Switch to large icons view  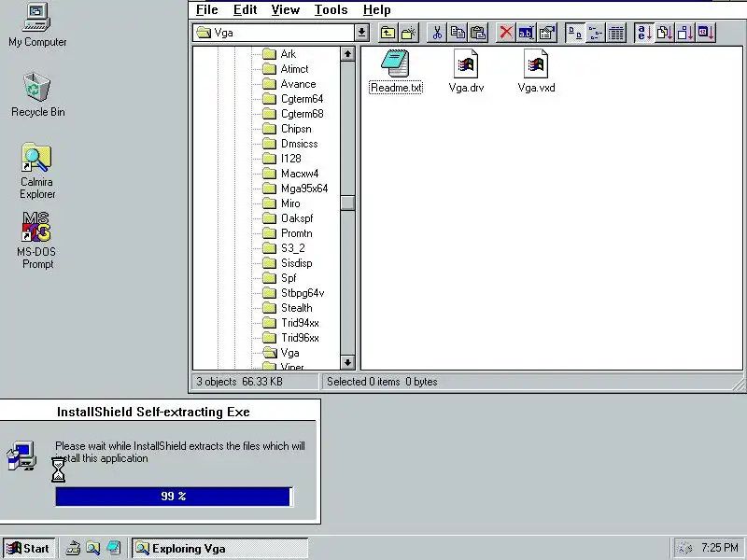tap(575, 33)
